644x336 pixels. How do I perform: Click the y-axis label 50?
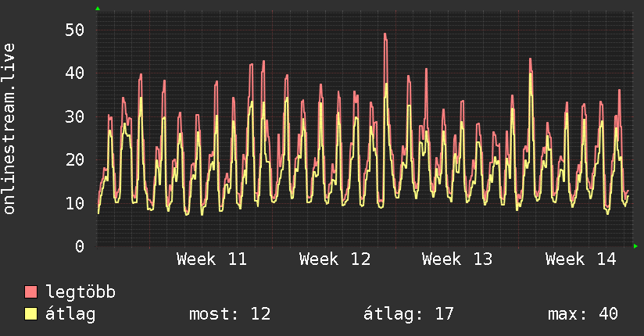(75, 30)
